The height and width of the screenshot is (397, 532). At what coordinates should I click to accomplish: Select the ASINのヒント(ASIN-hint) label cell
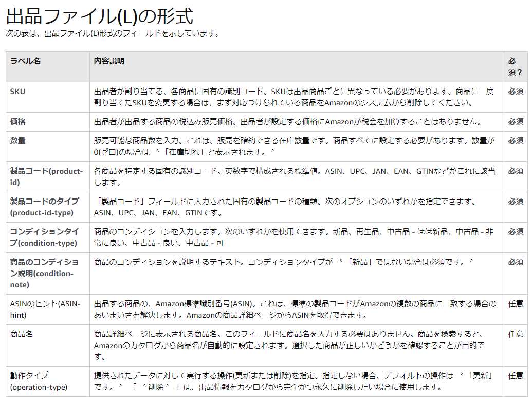(x=45, y=309)
